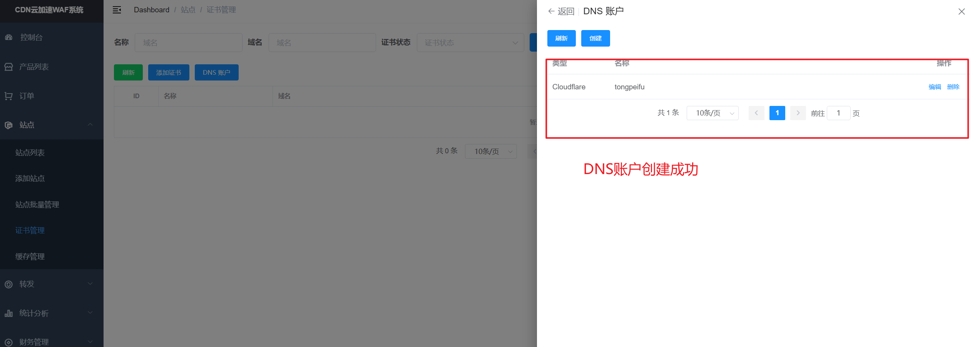Click the 统计分析 bar chart icon

click(x=9, y=313)
